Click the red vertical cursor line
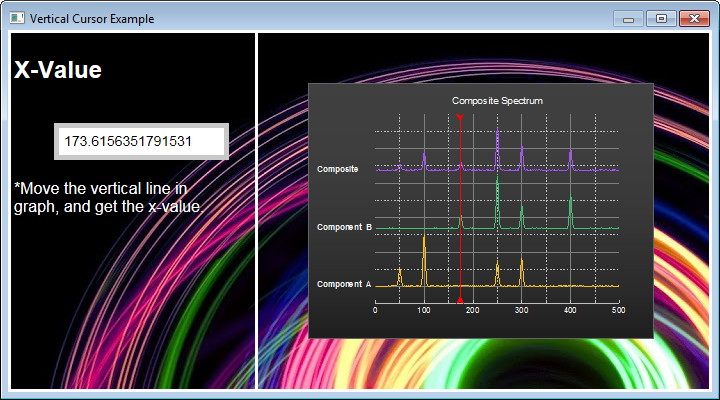Screen dimensions: 720x400 460,200
